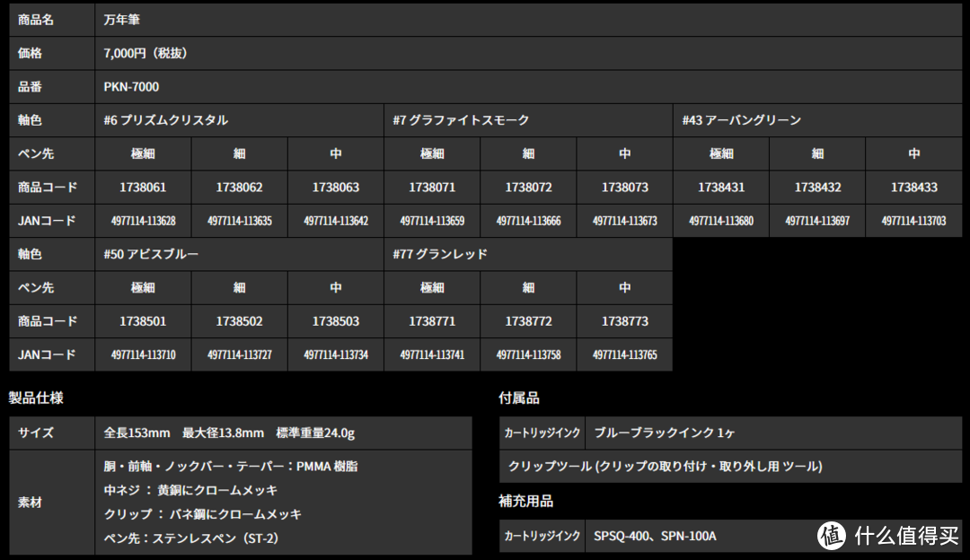Select JAN code 4977114-113710
The image size is (970, 560).
143,355
